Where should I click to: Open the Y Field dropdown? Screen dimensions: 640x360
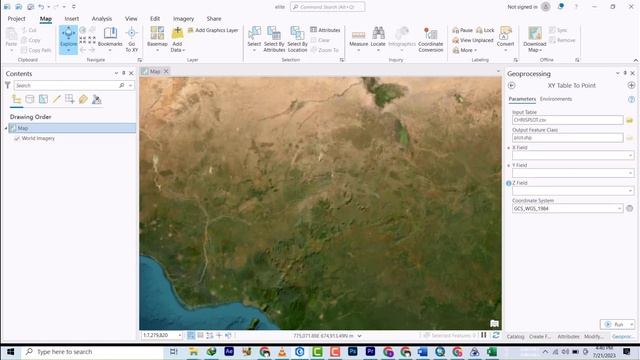tap(630, 173)
